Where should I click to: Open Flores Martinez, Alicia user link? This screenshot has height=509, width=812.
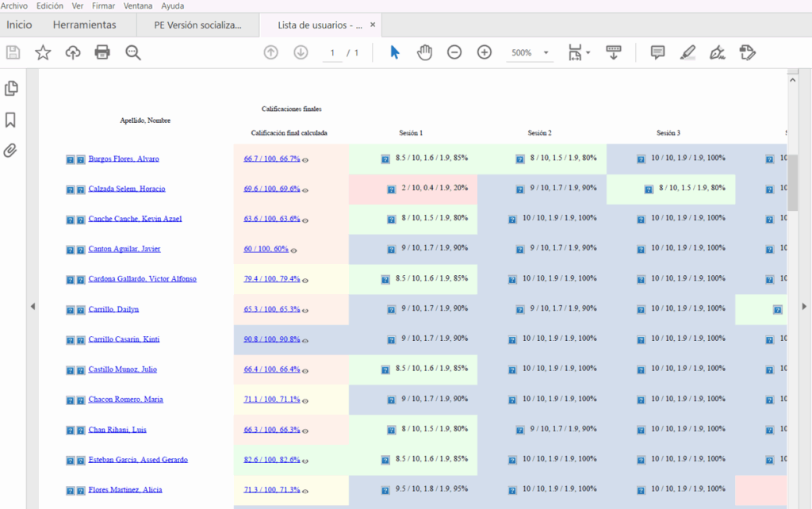125,490
